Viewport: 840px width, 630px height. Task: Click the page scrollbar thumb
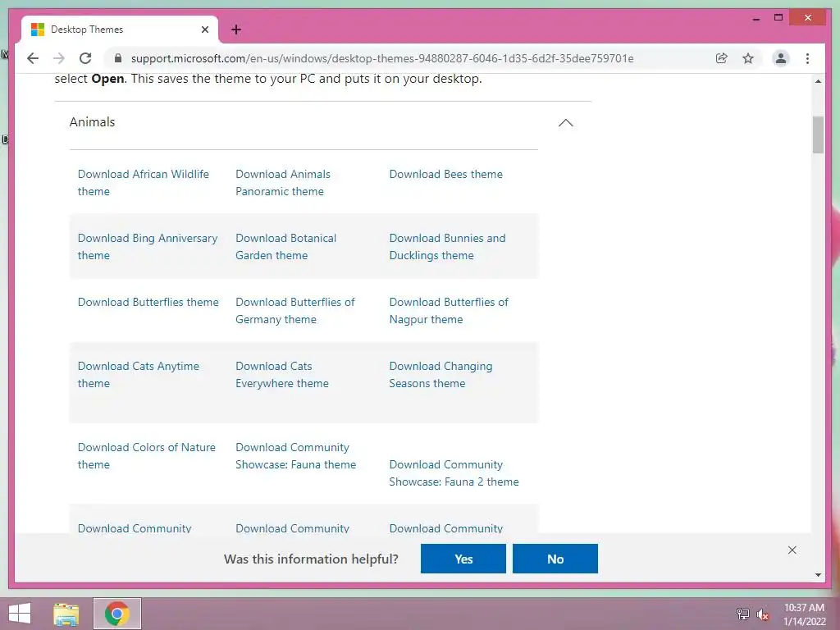point(818,135)
